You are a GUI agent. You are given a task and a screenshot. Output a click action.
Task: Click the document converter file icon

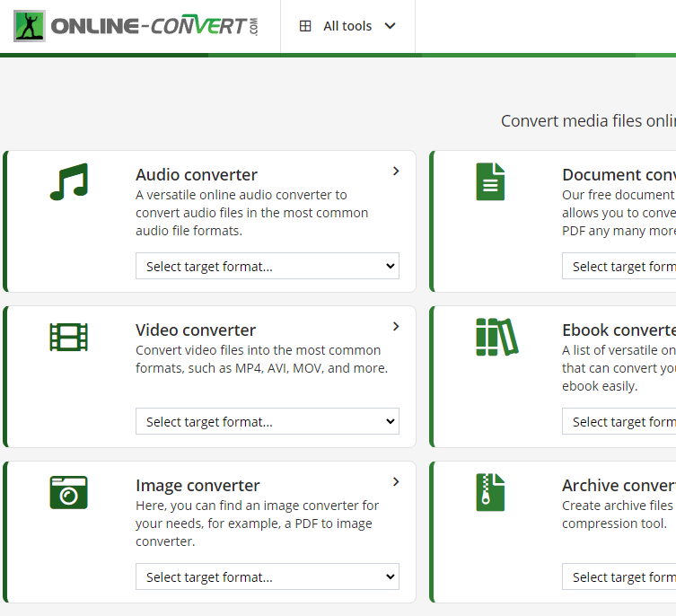coord(490,182)
